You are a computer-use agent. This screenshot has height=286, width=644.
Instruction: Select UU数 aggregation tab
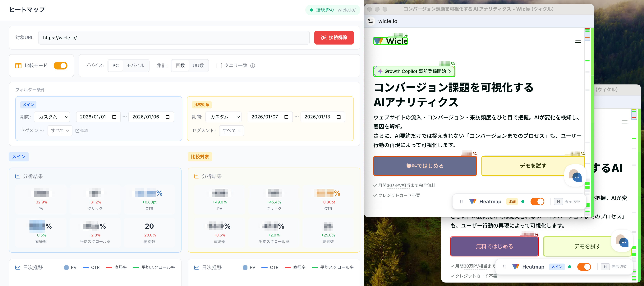198,66
